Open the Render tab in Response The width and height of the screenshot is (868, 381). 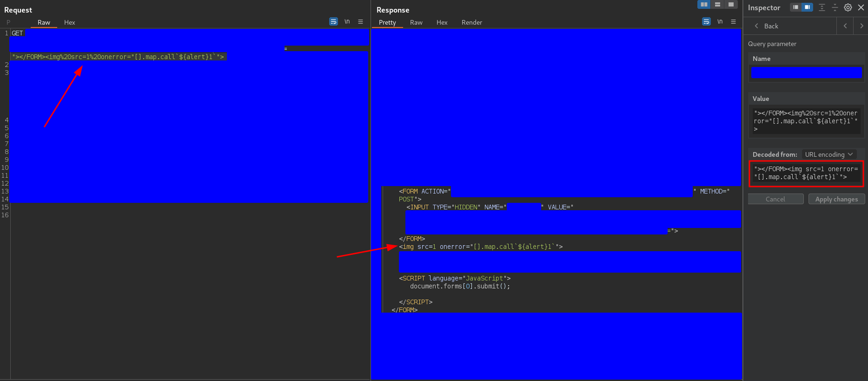coord(471,22)
